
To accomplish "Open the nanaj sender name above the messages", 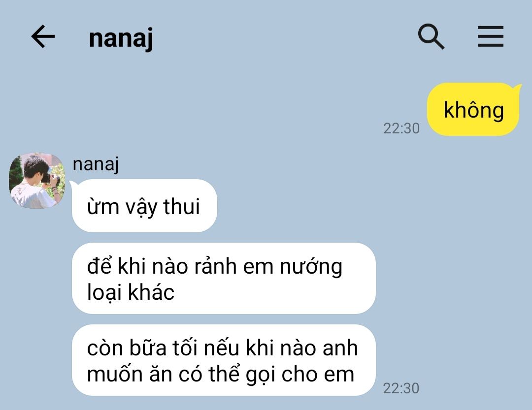I will tap(96, 164).
